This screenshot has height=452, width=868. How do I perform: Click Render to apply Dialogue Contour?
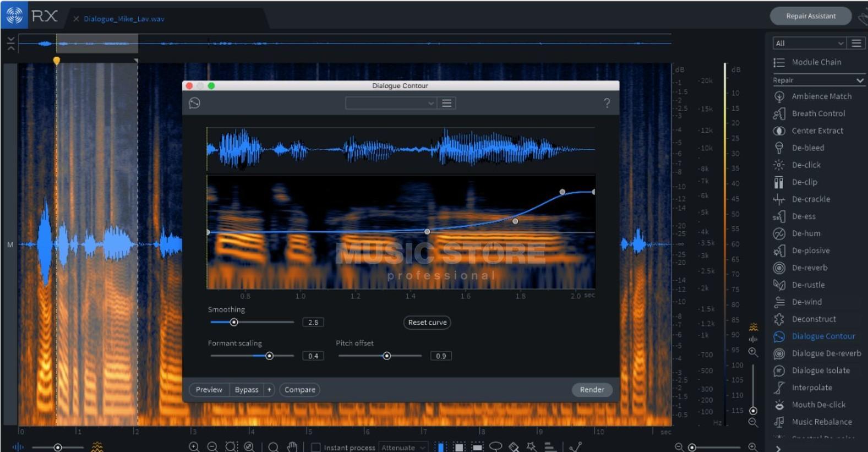[x=592, y=390]
